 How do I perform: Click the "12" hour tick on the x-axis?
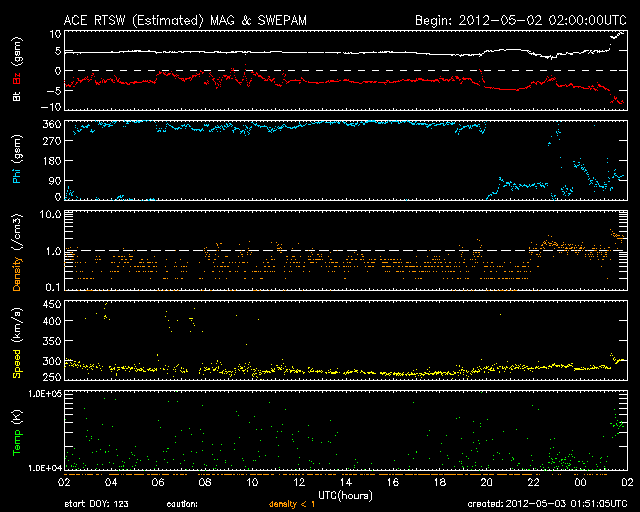[x=299, y=482]
